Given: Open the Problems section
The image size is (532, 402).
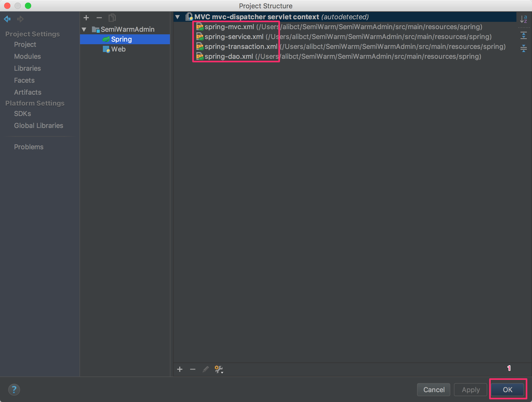Looking at the screenshot, I should (x=29, y=147).
